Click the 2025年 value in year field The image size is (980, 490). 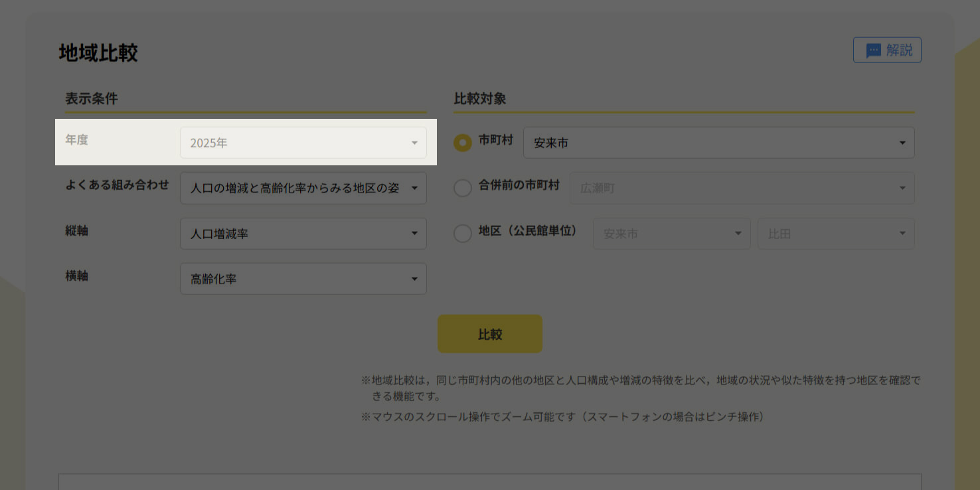pyautogui.click(x=209, y=143)
